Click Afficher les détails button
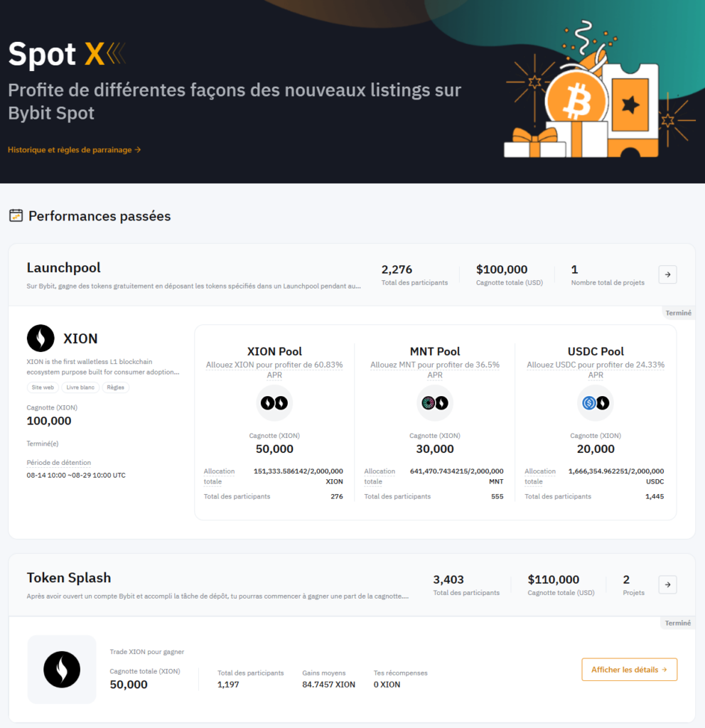This screenshot has width=705, height=728. coord(629,670)
